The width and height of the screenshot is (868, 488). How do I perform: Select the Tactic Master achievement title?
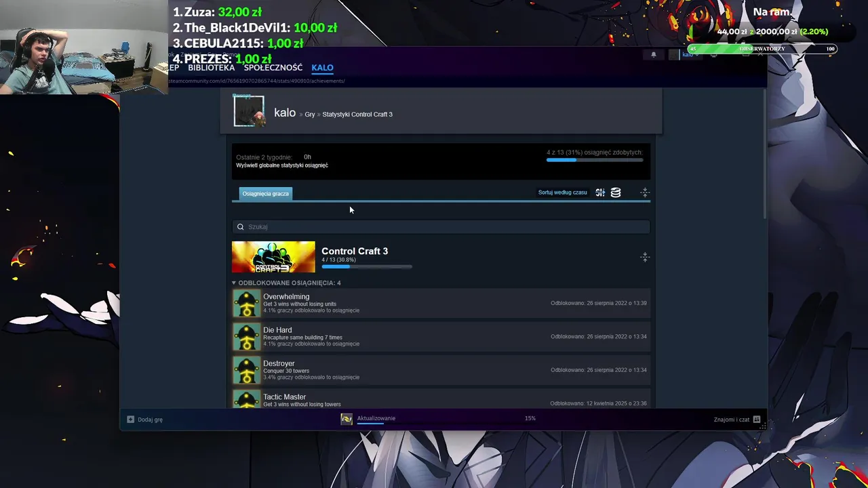click(285, 397)
